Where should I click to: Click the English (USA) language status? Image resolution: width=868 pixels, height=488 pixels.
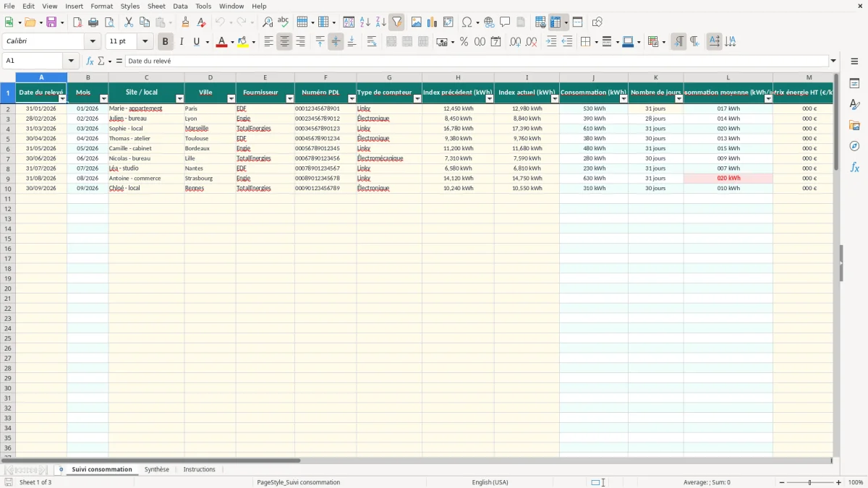490,482
